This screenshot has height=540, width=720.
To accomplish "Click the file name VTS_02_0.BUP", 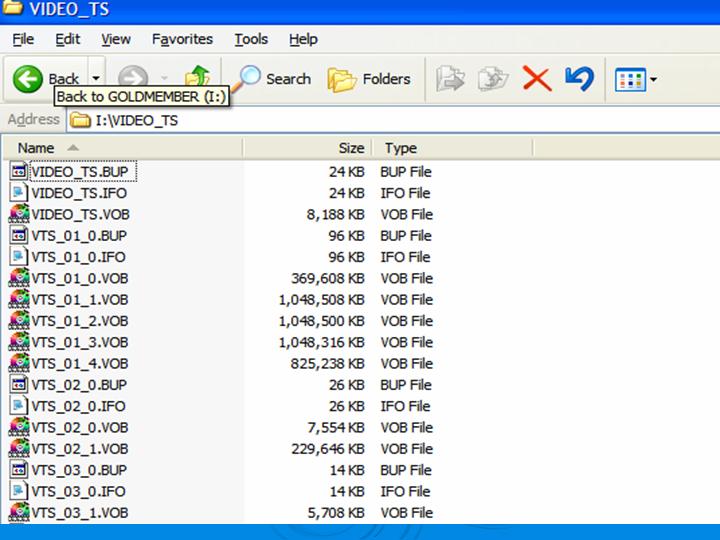I will point(79,385).
